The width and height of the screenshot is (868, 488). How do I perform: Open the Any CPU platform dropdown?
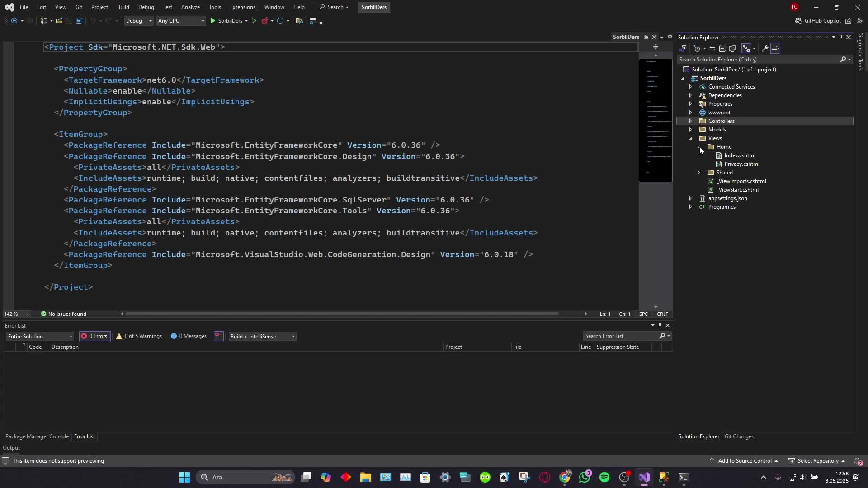(181, 21)
